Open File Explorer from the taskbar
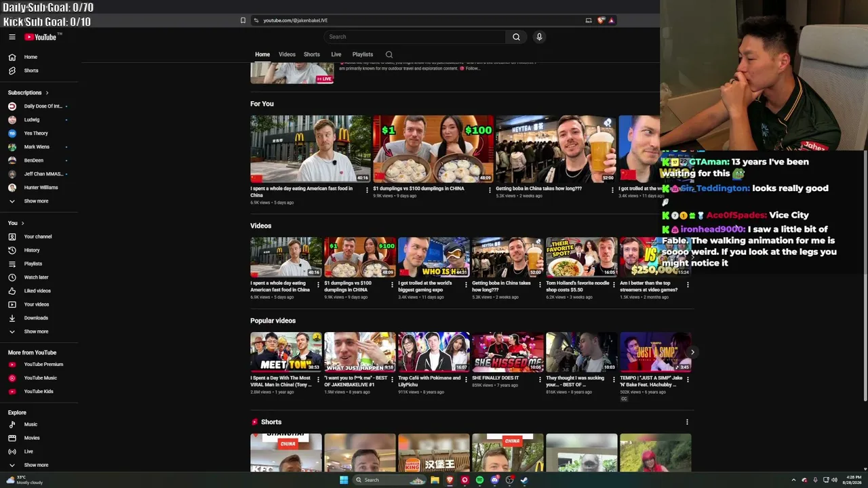 pyautogui.click(x=435, y=480)
